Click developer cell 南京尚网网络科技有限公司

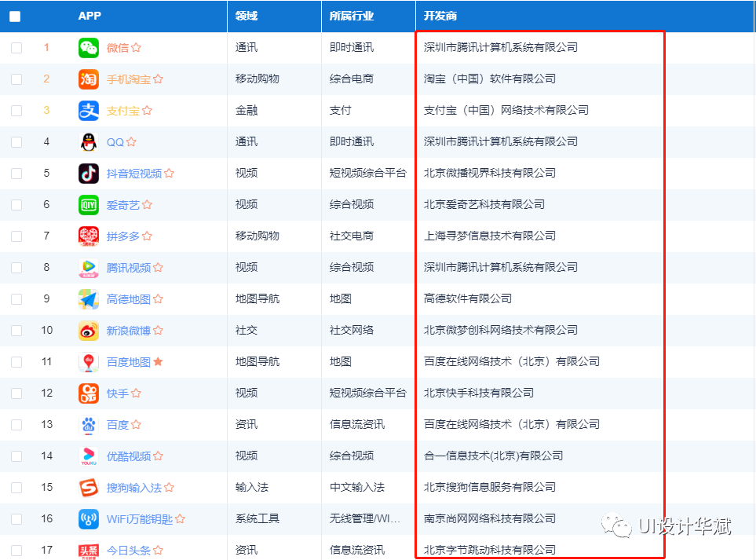click(x=489, y=518)
